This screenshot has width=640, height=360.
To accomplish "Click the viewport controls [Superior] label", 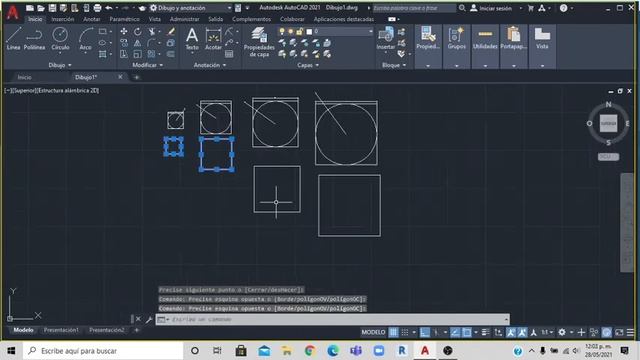I will [x=24, y=91].
